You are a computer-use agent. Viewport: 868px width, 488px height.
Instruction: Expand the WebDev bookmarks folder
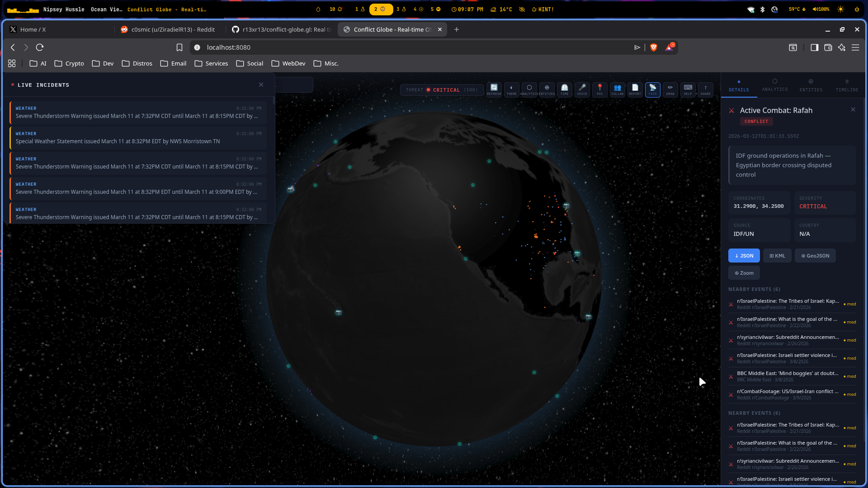click(288, 63)
